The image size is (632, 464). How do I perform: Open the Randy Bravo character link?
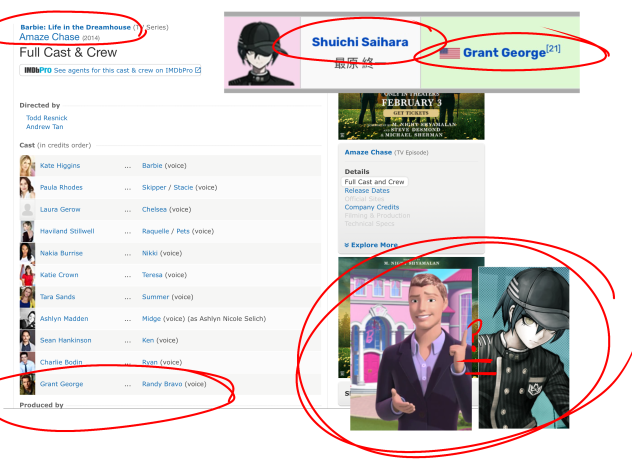[162, 384]
